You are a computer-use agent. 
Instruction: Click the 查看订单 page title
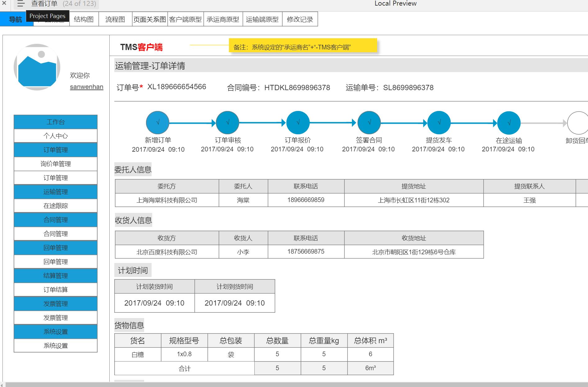[44, 4]
